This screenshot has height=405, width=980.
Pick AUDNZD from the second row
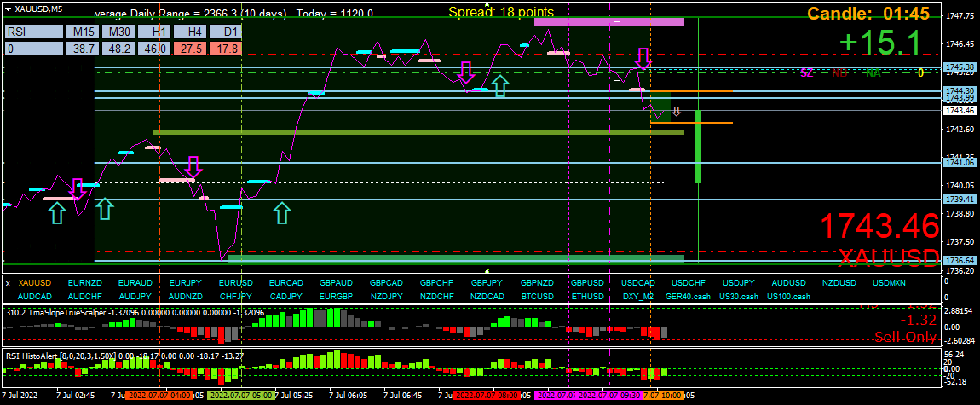(185, 296)
